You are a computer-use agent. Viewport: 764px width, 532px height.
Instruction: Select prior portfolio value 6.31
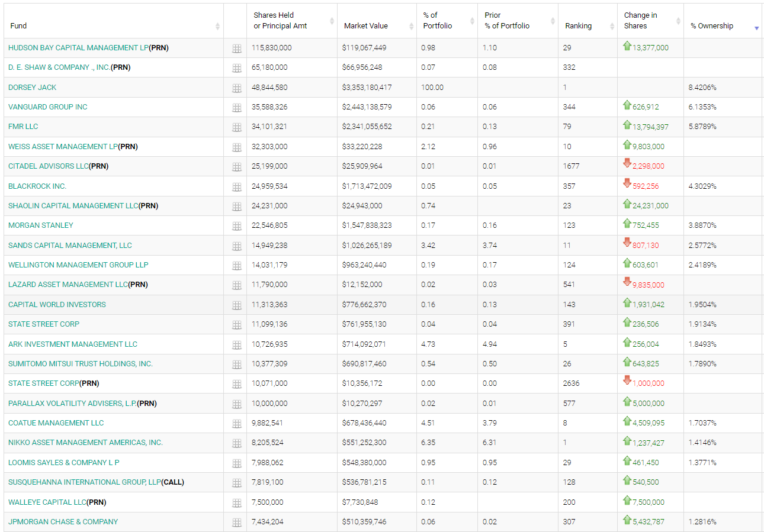tap(490, 442)
